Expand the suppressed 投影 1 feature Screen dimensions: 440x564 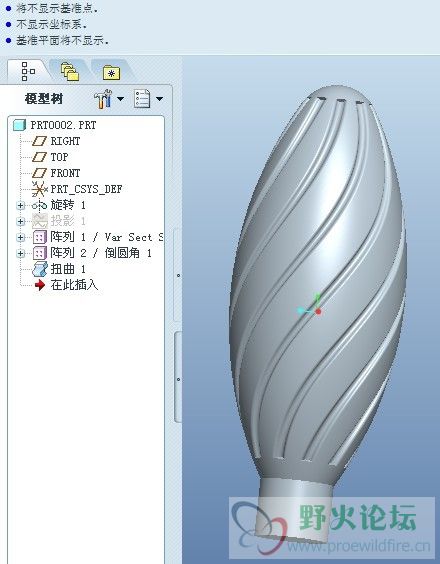click(21, 221)
